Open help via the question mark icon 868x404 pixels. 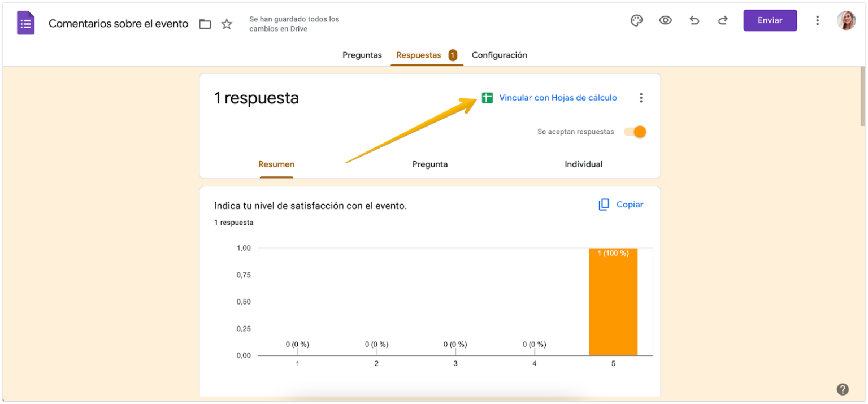[x=841, y=389]
